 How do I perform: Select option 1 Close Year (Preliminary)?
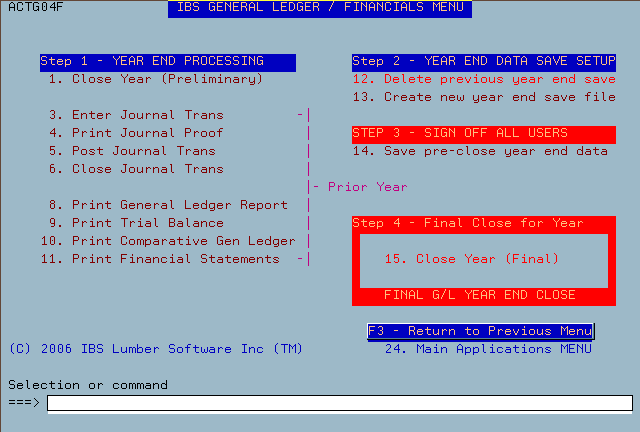(156, 79)
